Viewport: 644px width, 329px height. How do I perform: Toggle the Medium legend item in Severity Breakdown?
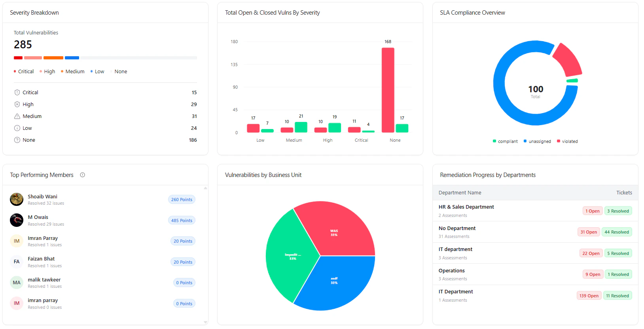point(72,72)
